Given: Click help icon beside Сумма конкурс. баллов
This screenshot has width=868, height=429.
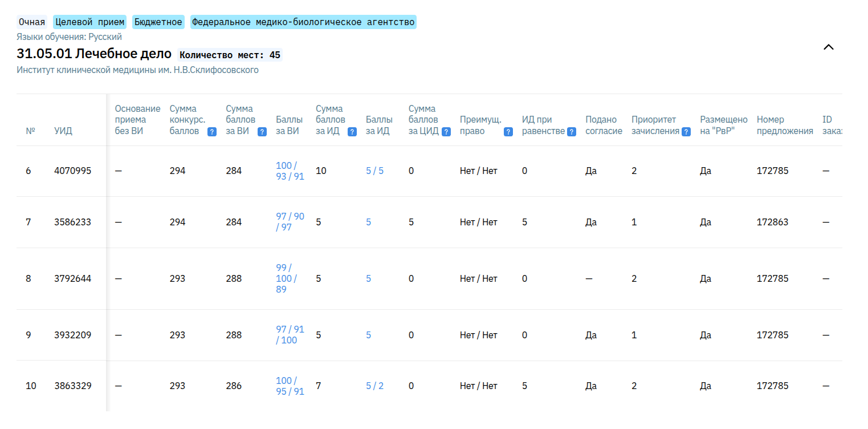Looking at the screenshot, I should tap(211, 132).
